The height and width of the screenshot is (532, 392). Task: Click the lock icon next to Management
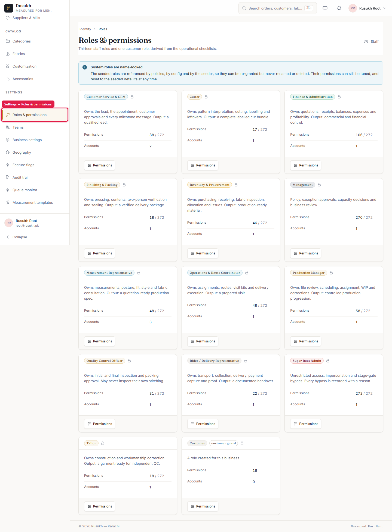coord(319,185)
